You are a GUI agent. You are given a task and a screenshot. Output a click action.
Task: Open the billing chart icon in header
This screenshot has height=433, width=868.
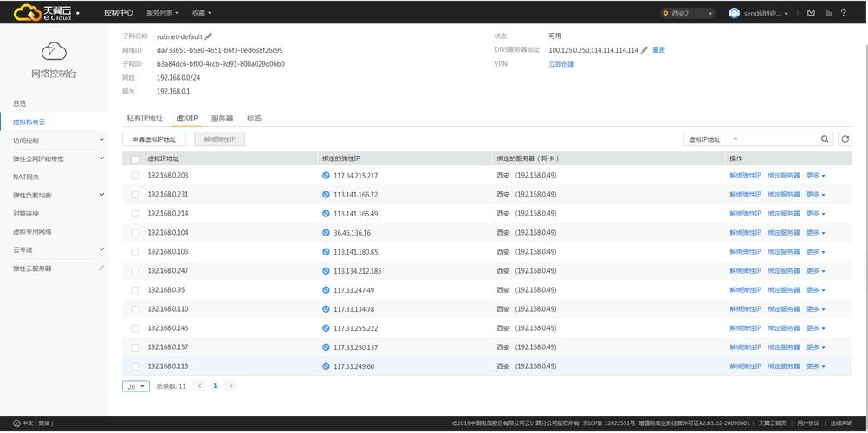pos(828,13)
